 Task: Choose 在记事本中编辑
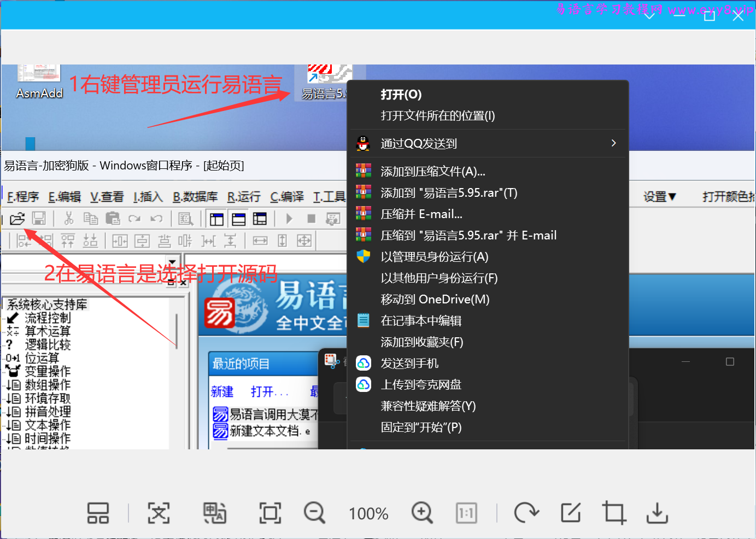488,321
